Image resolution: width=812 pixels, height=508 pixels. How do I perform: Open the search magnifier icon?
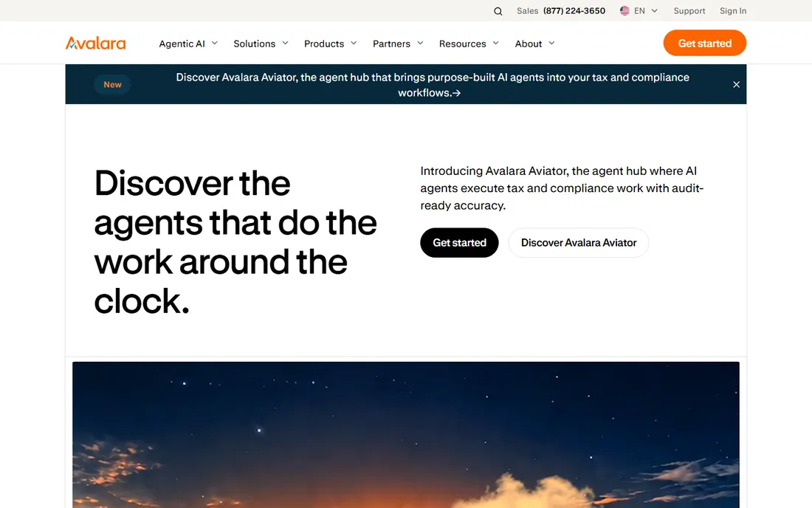point(498,11)
